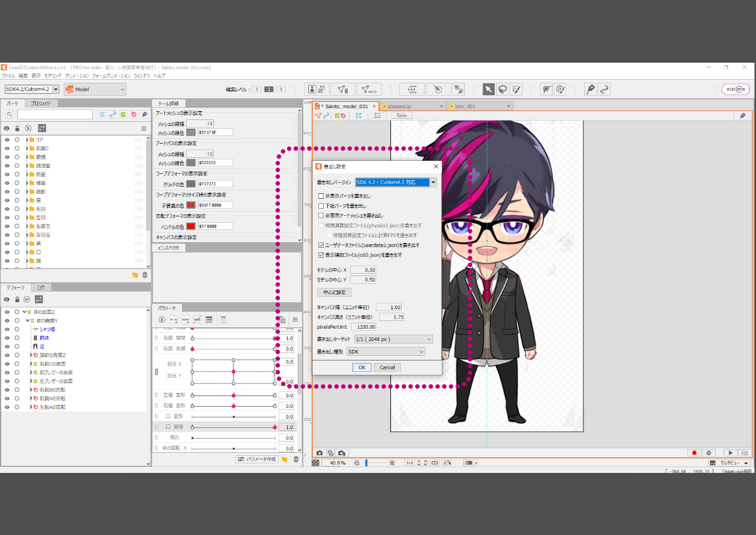756x535 pixels.
Task: Expand the 前髪 parts folder
Action: coord(27,174)
